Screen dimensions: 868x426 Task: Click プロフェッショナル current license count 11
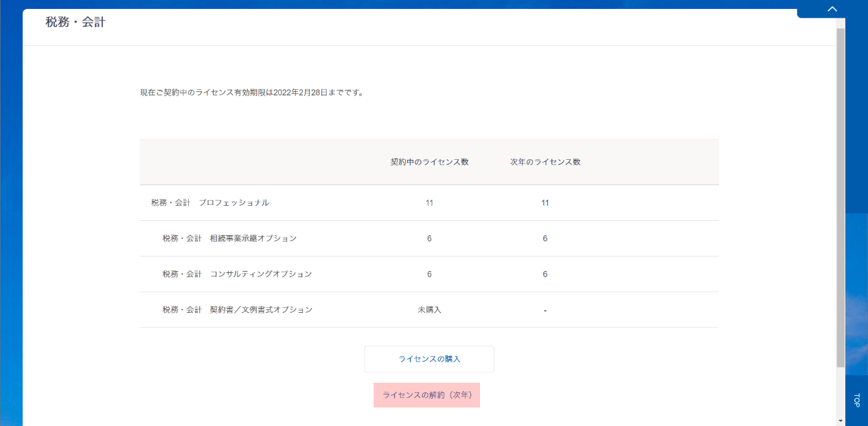429,203
